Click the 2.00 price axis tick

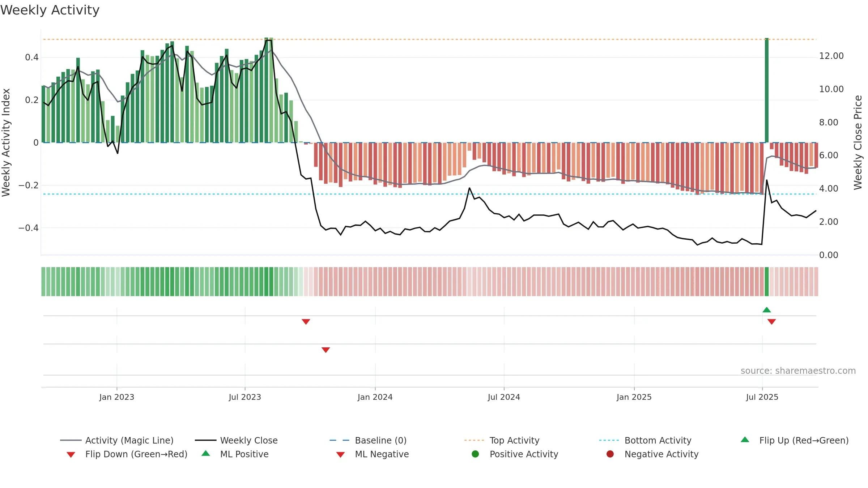point(829,222)
